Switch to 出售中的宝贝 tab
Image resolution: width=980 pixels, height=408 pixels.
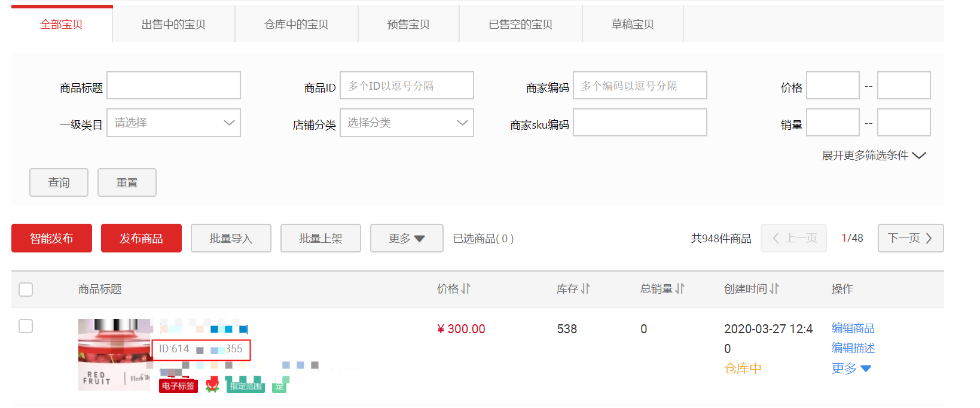tap(173, 25)
